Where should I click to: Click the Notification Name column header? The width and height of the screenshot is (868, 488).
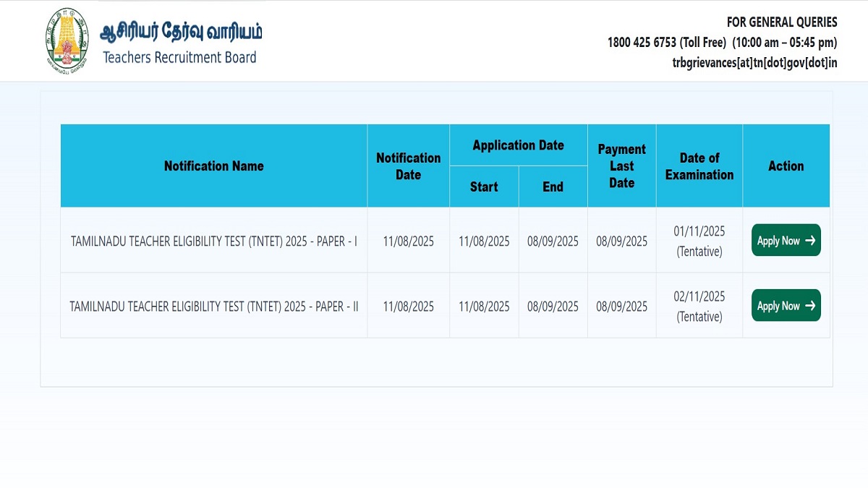213,166
